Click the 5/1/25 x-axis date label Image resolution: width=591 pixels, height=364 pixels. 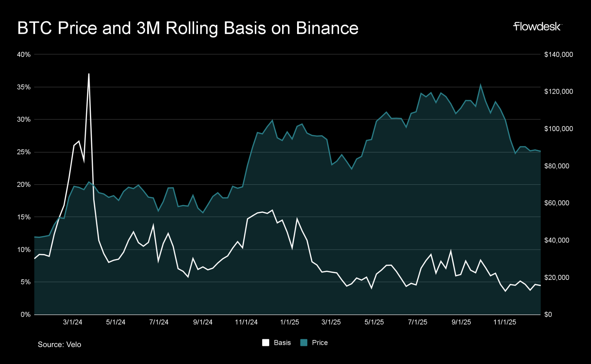[x=374, y=322]
